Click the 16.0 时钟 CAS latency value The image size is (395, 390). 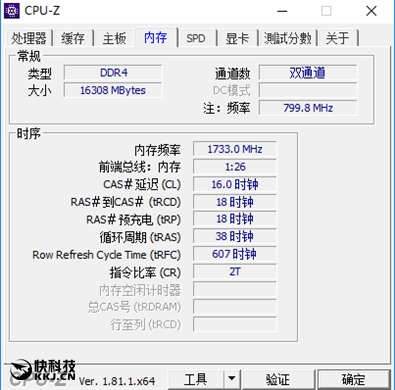pyautogui.click(x=235, y=184)
